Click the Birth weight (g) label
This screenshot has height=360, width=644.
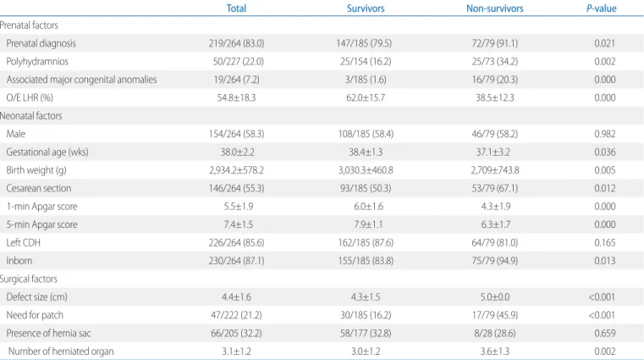[36, 170]
